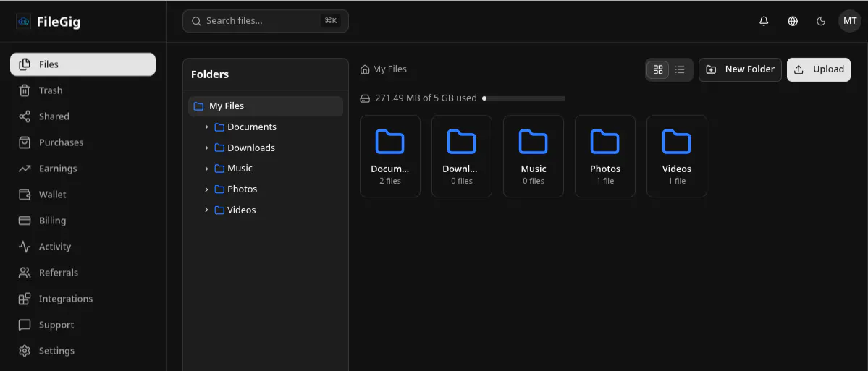
Task: Focus the Search files field
Action: coord(266,21)
